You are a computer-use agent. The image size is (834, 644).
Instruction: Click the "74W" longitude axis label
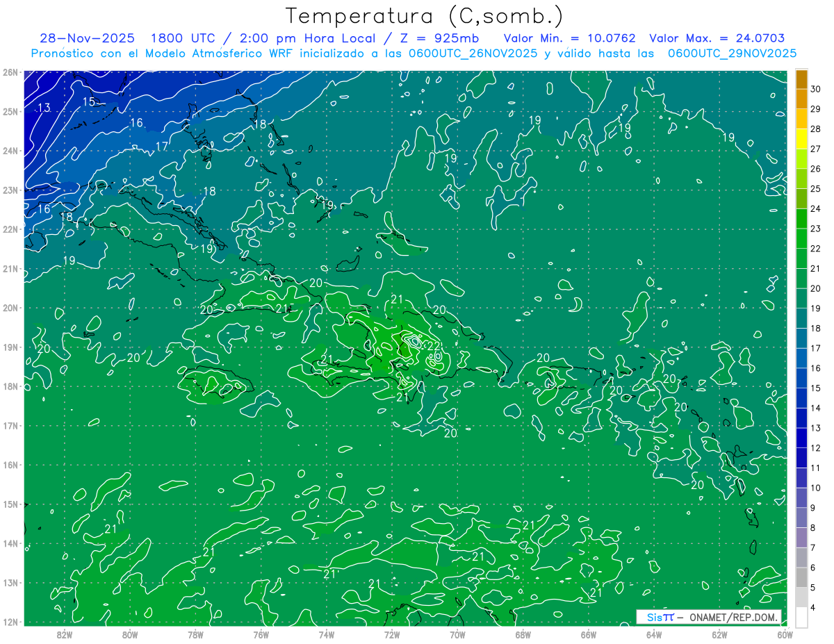[326, 634]
